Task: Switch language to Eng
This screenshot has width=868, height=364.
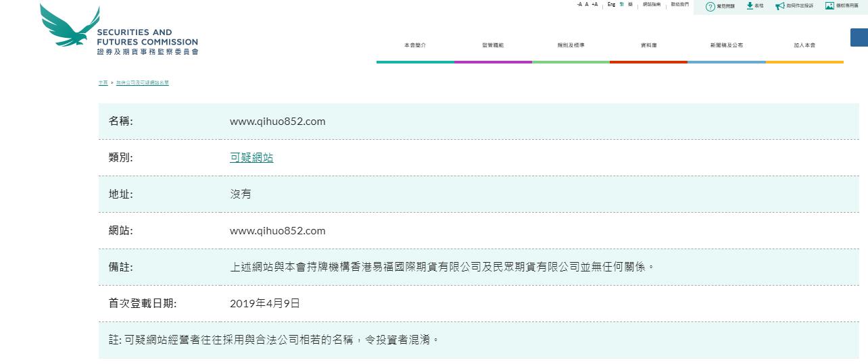Action: tap(611, 5)
